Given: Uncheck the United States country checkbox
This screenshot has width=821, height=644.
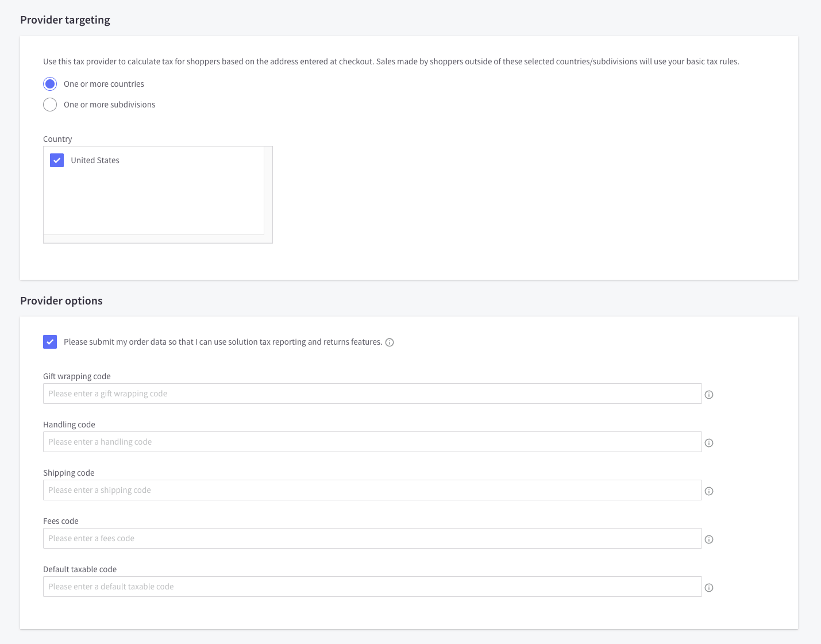Looking at the screenshot, I should [x=57, y=160].
